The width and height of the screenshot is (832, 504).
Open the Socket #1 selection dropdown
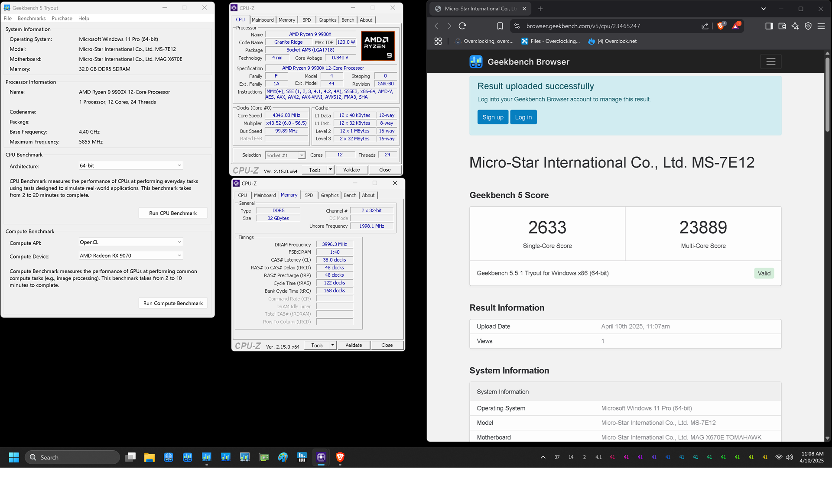click(x=285, y=155)
